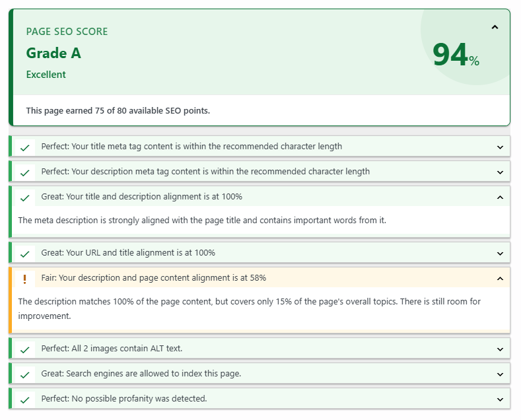521x420 pixels.
Task: Expand the description meta tag length chevron
Action: click(500, 172)
